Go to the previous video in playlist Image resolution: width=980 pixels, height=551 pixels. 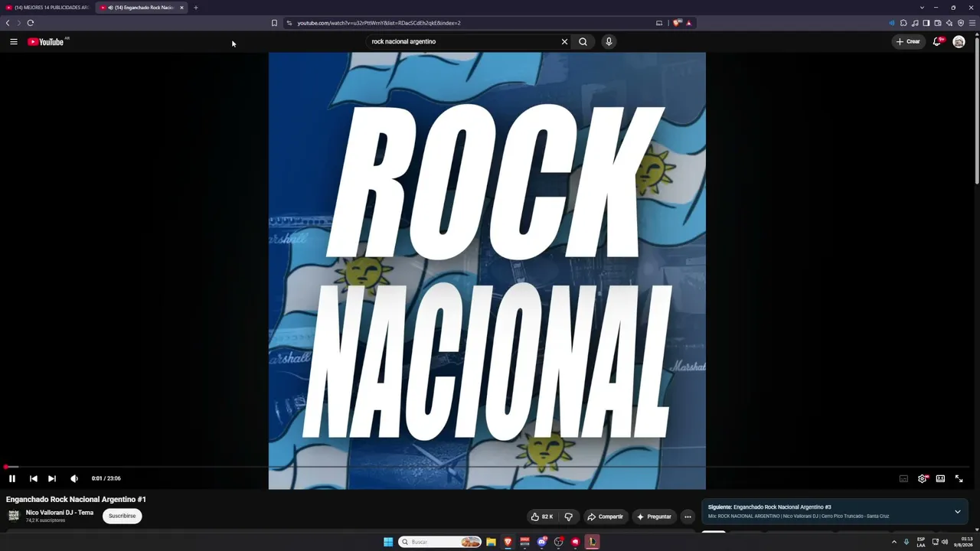pos(34,478)
